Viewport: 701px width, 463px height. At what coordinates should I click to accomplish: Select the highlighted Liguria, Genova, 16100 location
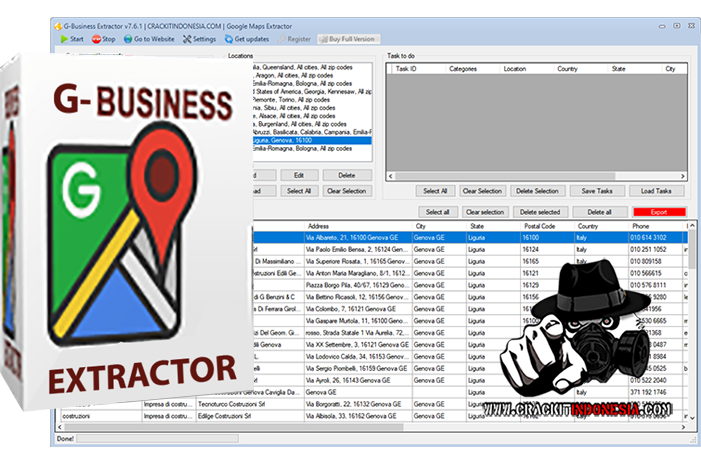300,141
